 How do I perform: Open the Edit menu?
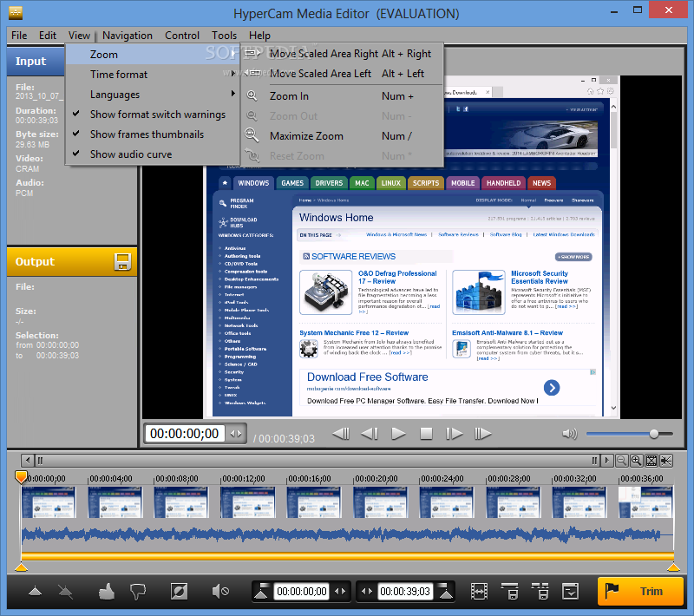[x=48, y=36]
